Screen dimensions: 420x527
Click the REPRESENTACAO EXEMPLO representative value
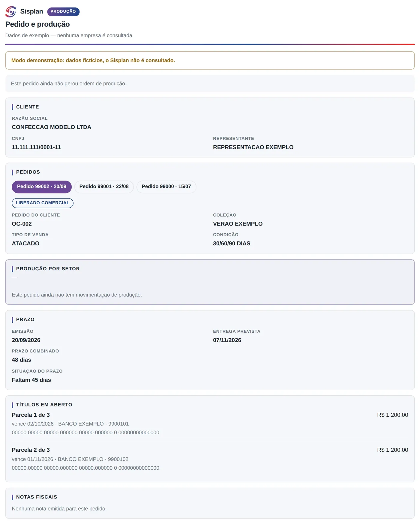[253, 147]
